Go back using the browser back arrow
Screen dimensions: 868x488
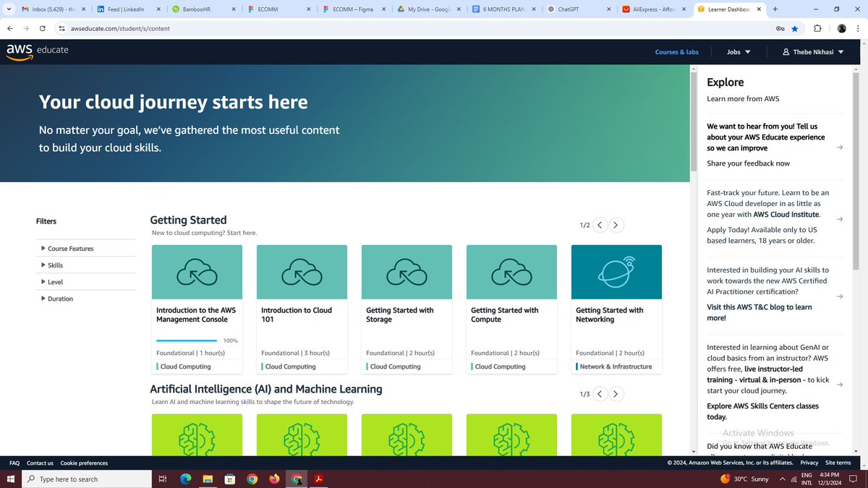(x=9, y=28)
